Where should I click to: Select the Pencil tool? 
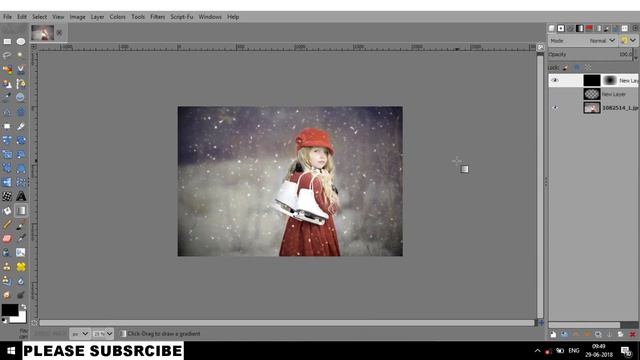(7, 224)
